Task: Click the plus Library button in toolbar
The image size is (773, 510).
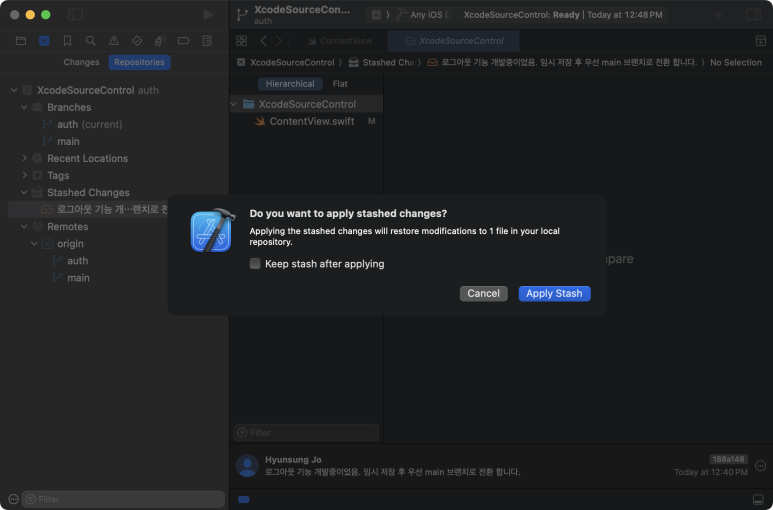Action: (718, 15)
